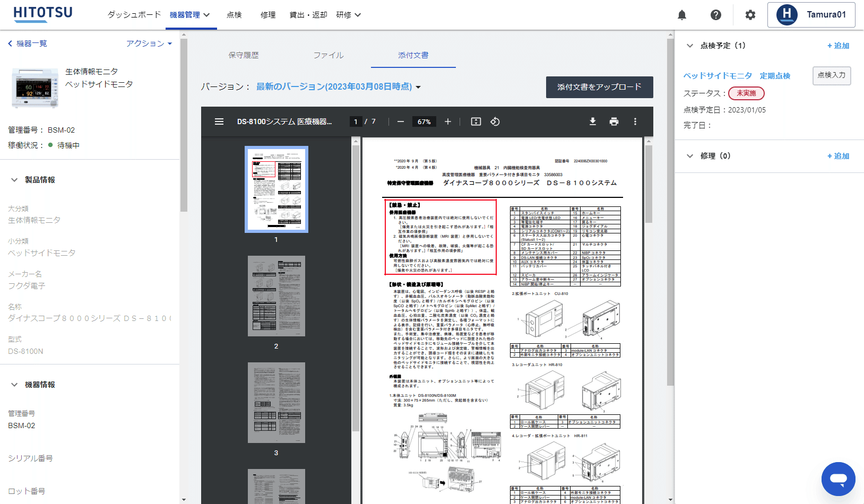The width and height of the screenshot is (864, 504).
Task: Collapse the 製品情報 section
Action: (14, 179)
